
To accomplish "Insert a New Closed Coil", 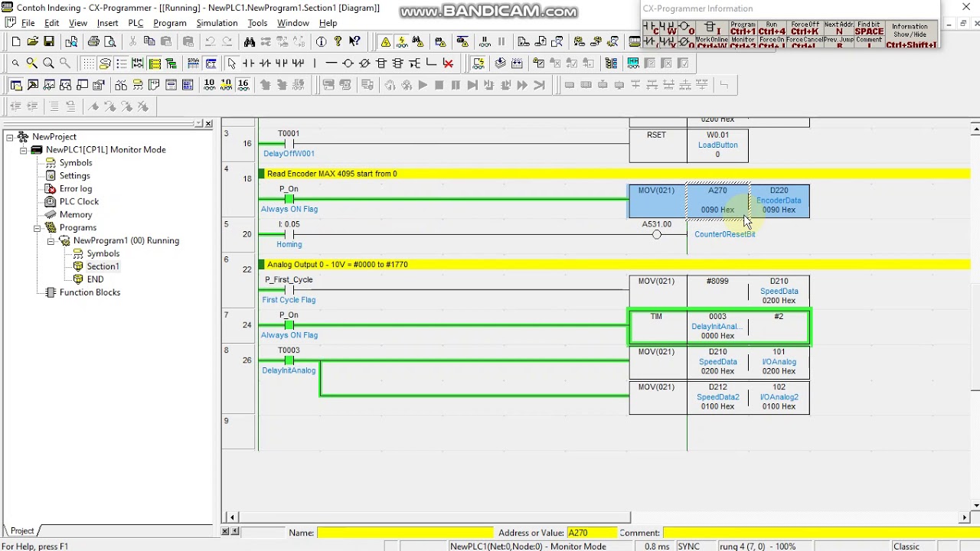I will pyautogui.click(x=364, y=64).
